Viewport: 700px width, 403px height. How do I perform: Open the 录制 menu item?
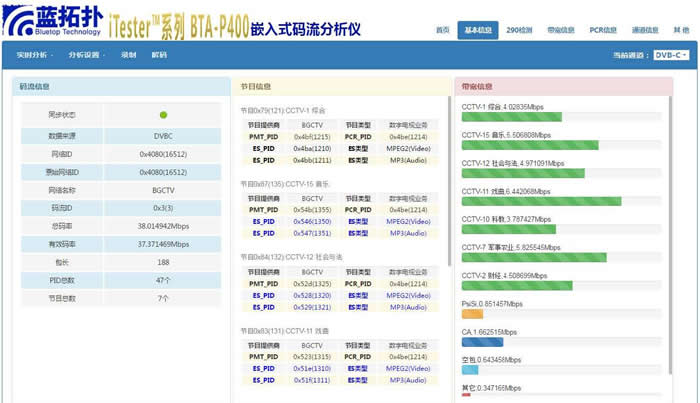click(x=129, y=55)
